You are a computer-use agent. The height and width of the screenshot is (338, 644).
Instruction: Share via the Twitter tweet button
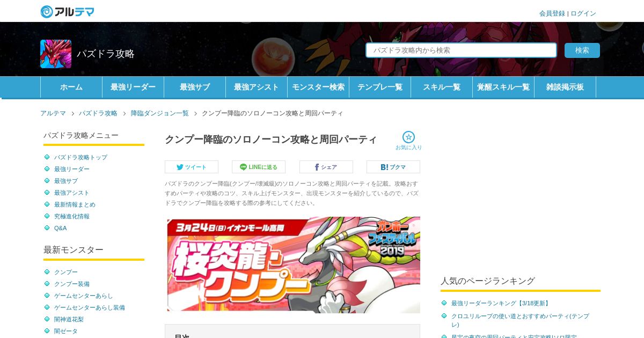click(192, 167)
